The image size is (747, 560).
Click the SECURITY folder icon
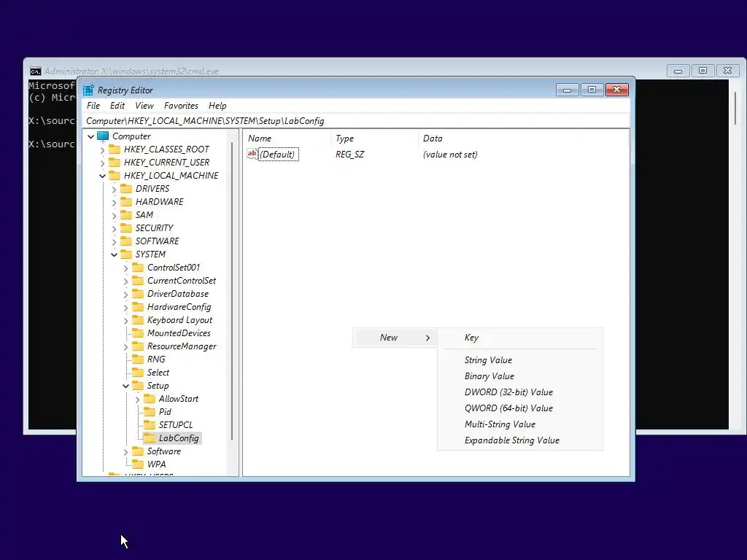point(126,228)
